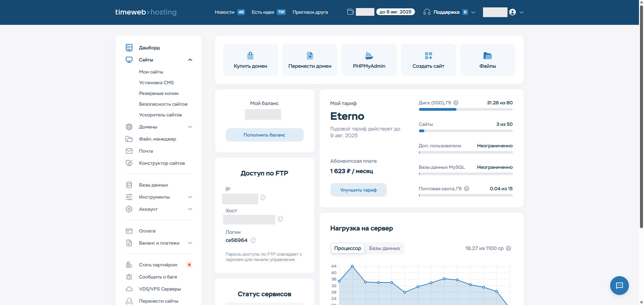The width and height of the screenshot is (644, 305).
Task: Click help icon next to Почтовая квота
Action: click(467, 189)
